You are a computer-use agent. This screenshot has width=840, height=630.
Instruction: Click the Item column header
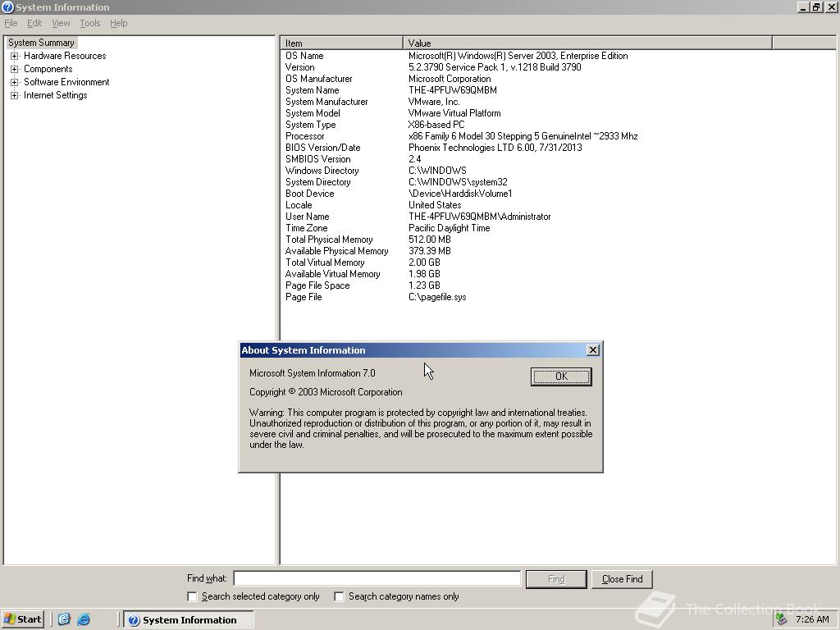[342, 43]
